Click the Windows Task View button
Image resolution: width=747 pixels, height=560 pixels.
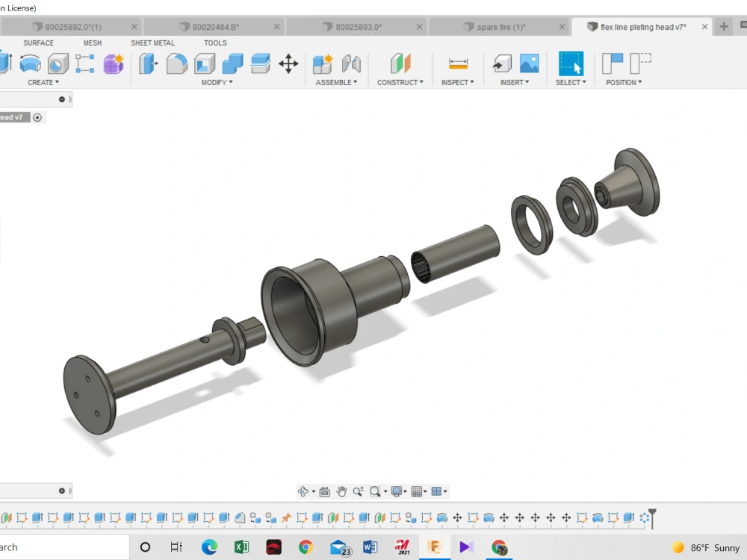(176, 547)
